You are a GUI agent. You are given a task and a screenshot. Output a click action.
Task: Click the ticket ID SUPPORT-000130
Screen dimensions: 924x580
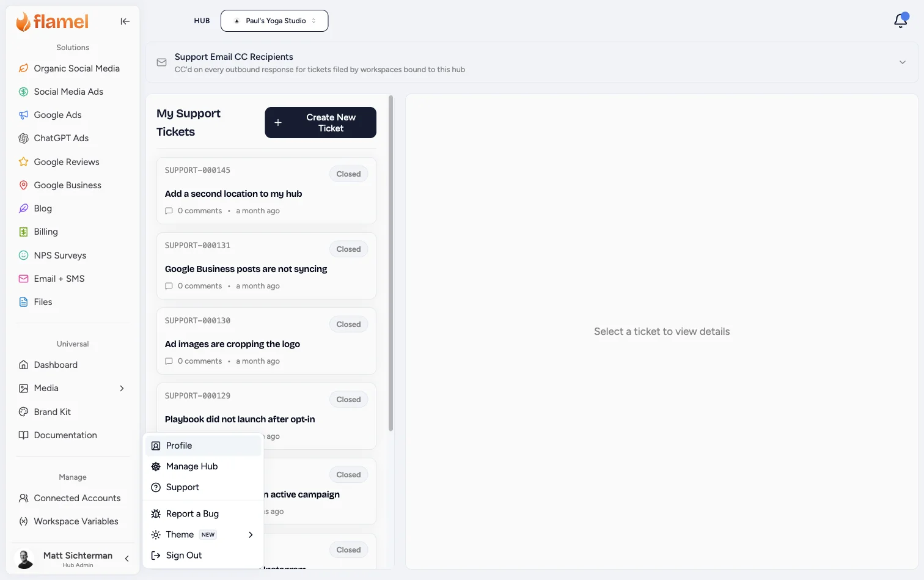tap(197, 321)
